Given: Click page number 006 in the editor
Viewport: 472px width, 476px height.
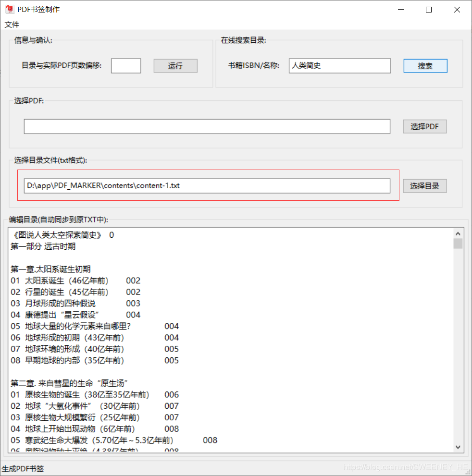Looking at the screenshot, I should [x=172, y=395].
